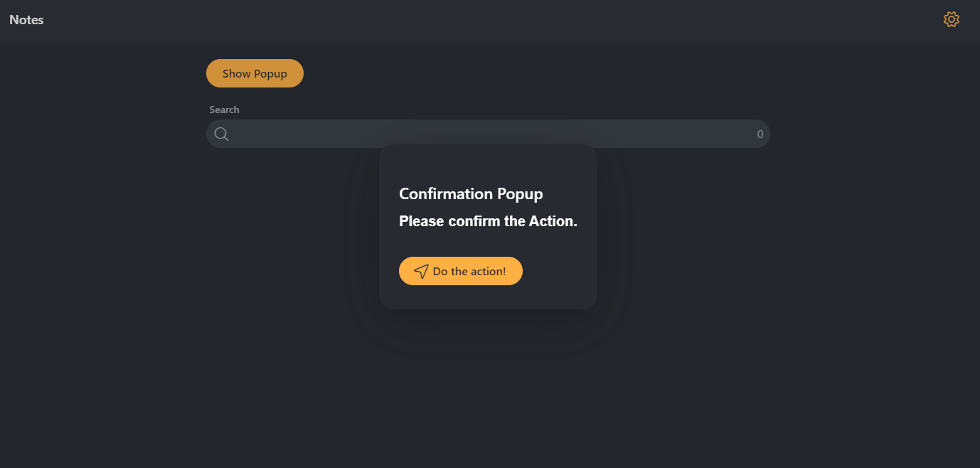Confirm with the Do the action! button
Image resolution: width=980 pixels, height=468 pixels.
461,271
